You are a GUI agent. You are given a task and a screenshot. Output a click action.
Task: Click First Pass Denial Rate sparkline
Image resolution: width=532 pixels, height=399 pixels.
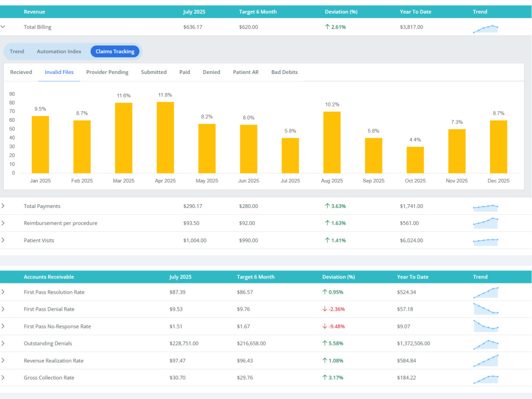[486, 309]
